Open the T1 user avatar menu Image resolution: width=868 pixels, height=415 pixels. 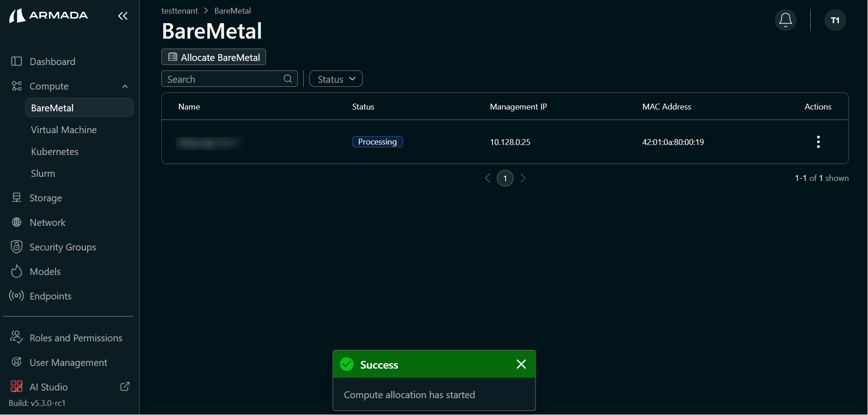pyautogui.click(x=835, y=20)
